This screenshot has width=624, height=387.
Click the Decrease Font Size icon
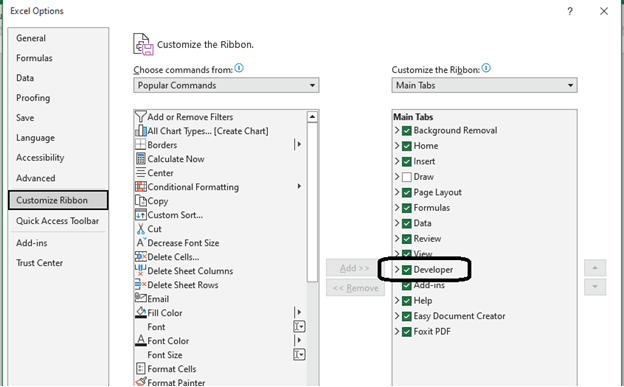141,242
